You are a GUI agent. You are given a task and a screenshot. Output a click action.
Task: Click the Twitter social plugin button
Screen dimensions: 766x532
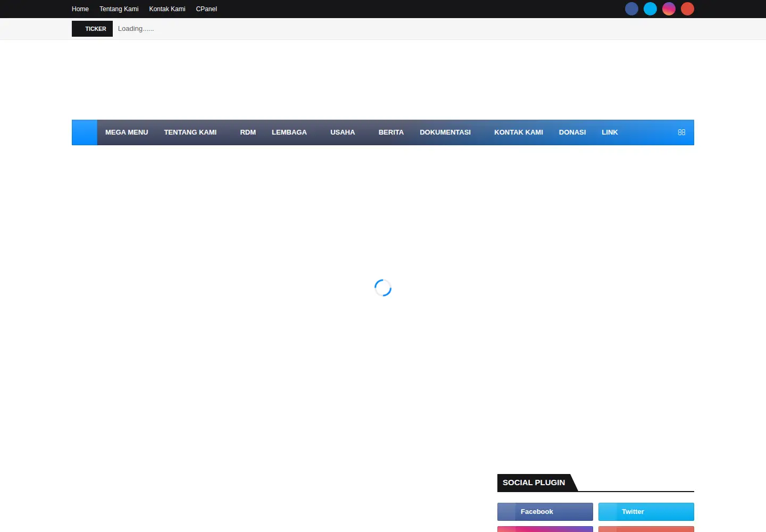[x=646, y=512]
